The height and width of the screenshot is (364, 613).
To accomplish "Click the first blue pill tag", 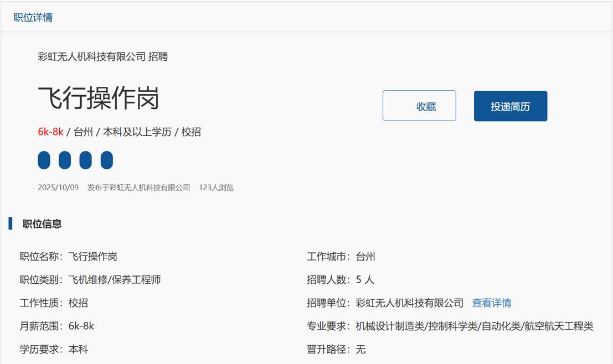I will pos(44,160).
